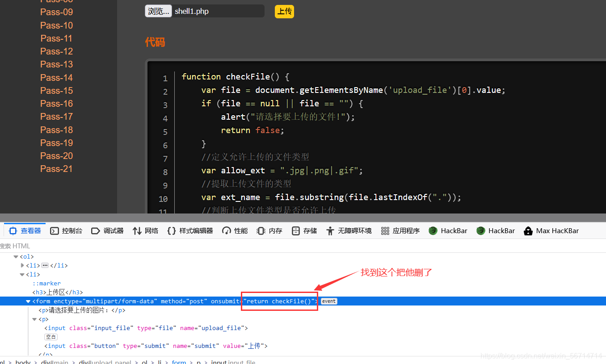Open the Style Editor (样式编辑器) tab
The width and height of the screenshot is (606, 364).
click(190, 231)
